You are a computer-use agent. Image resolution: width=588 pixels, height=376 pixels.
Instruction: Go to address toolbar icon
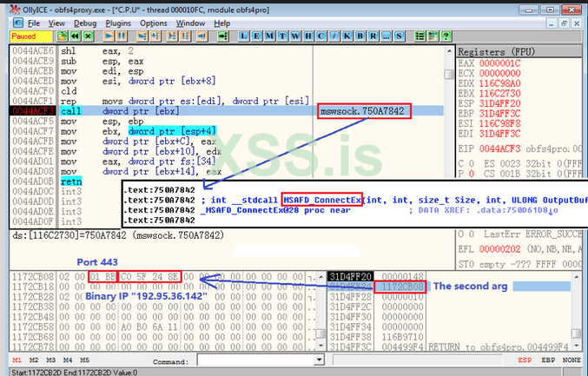[223, 36]
